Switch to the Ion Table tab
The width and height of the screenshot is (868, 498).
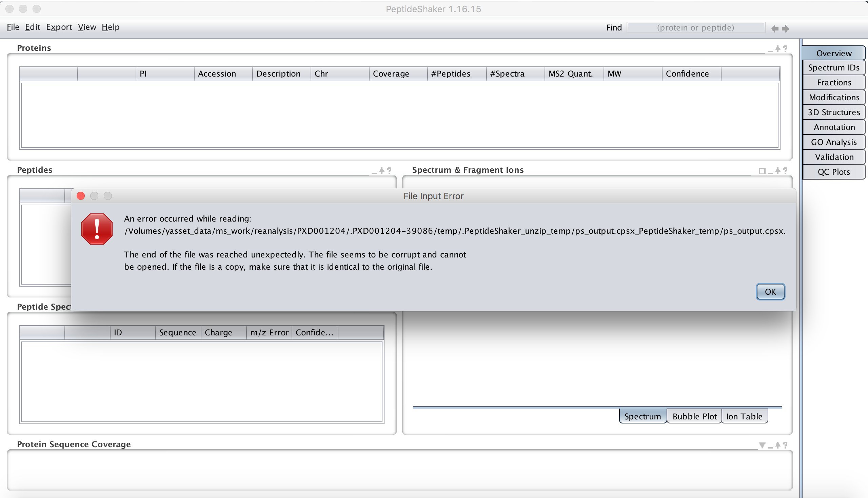coord(745,416)
